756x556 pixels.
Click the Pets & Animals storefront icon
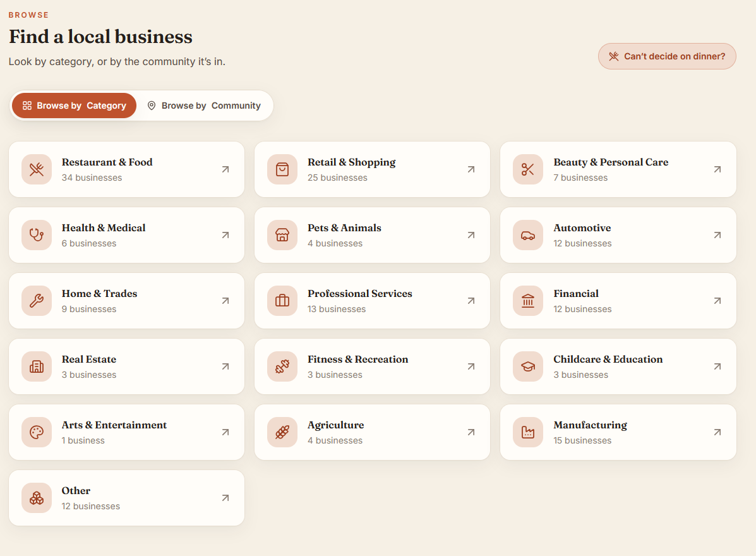tap(282, 235)
